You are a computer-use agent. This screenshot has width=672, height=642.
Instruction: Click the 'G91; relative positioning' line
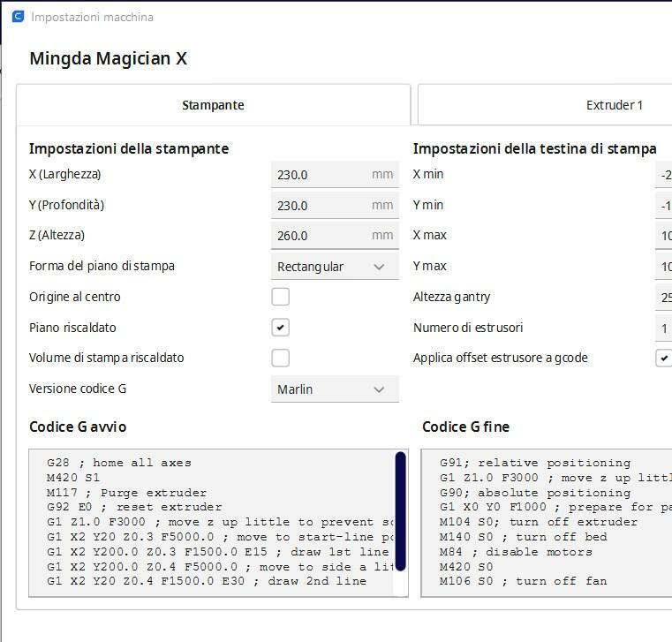[x=535, y=463]
